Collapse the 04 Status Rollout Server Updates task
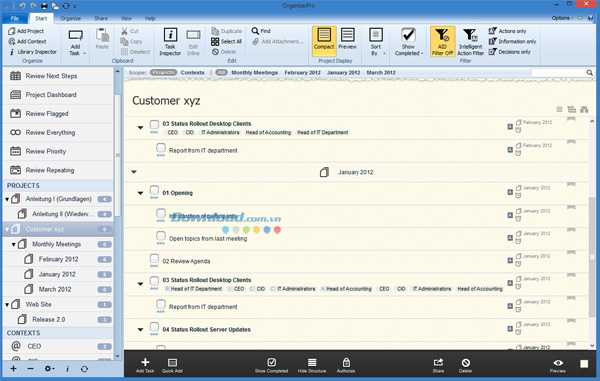 pyautogui.click(x=140, y=329)
